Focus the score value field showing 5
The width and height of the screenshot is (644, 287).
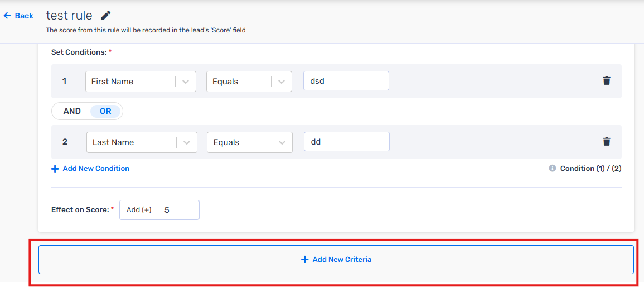178,210
